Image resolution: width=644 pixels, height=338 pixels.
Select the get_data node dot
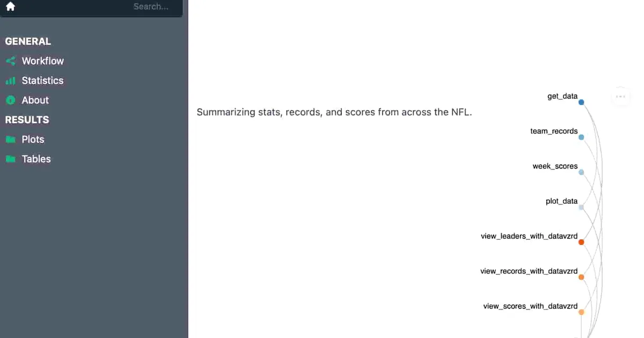point(581,102)
